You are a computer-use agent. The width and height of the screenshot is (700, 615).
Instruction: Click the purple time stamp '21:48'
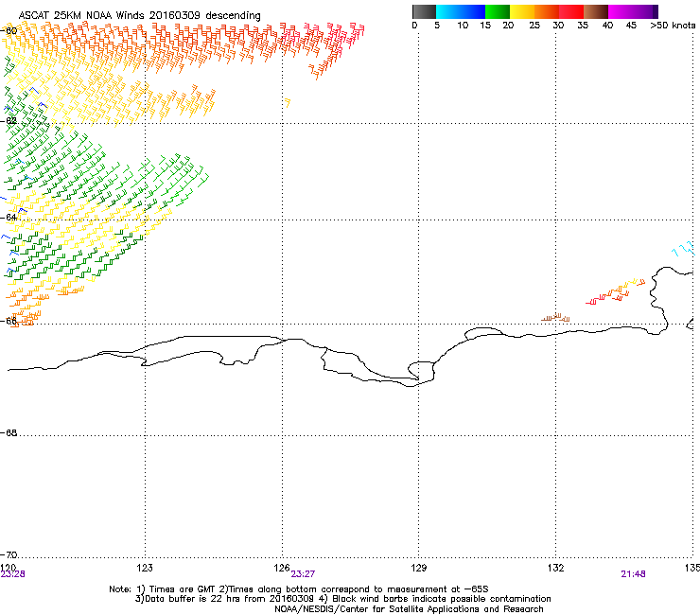[633, 574]
